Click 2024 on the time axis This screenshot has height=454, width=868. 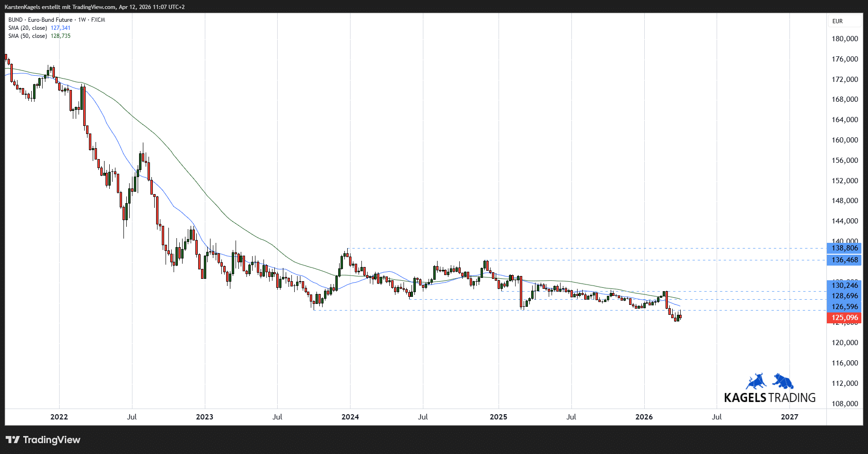coord(350,417)
